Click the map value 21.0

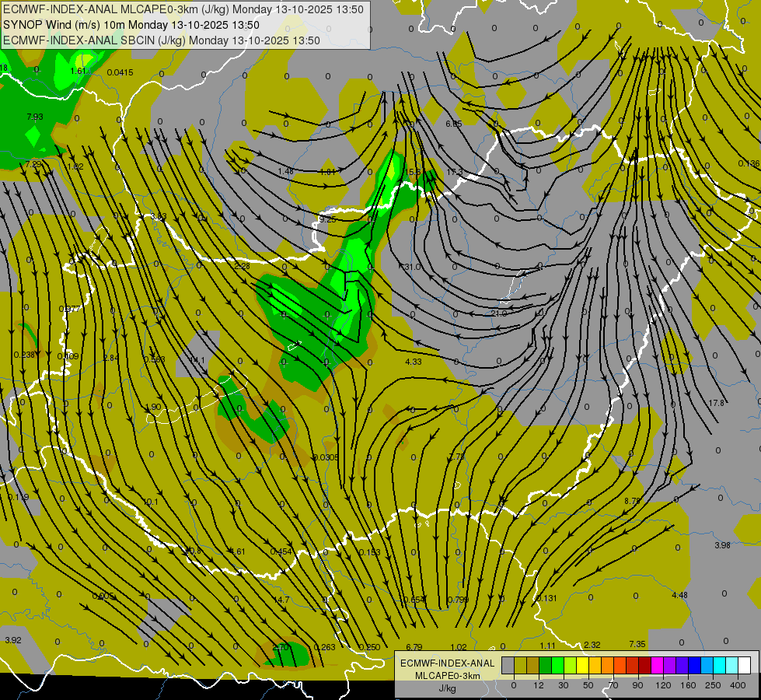coord(498,313)
